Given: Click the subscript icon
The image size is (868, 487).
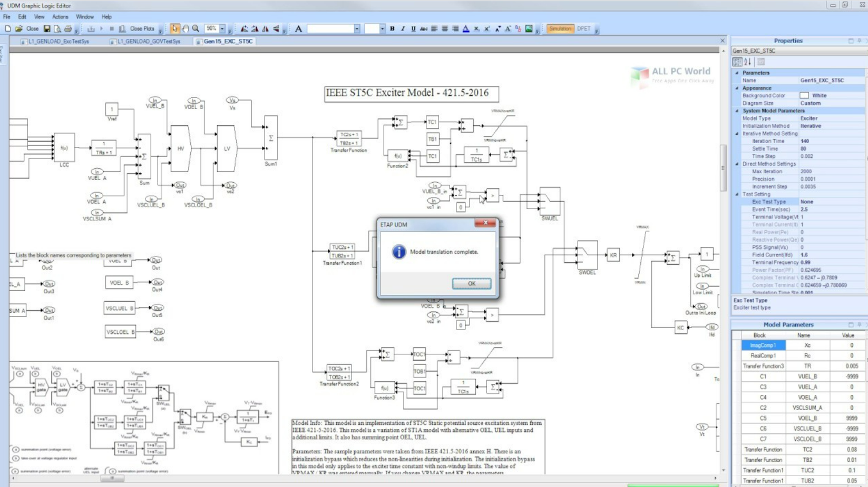Looking at the screenshot, I should click(x=476, y=29).
